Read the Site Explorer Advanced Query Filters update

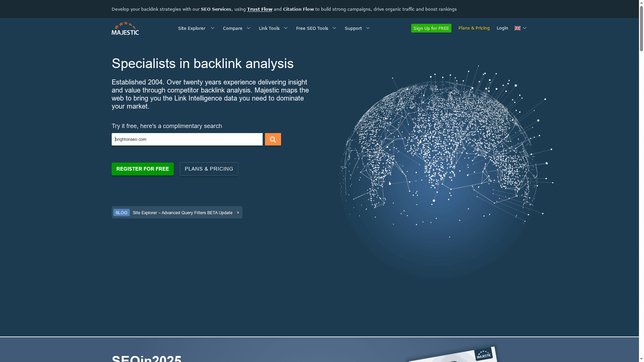(x=182, y=213)
